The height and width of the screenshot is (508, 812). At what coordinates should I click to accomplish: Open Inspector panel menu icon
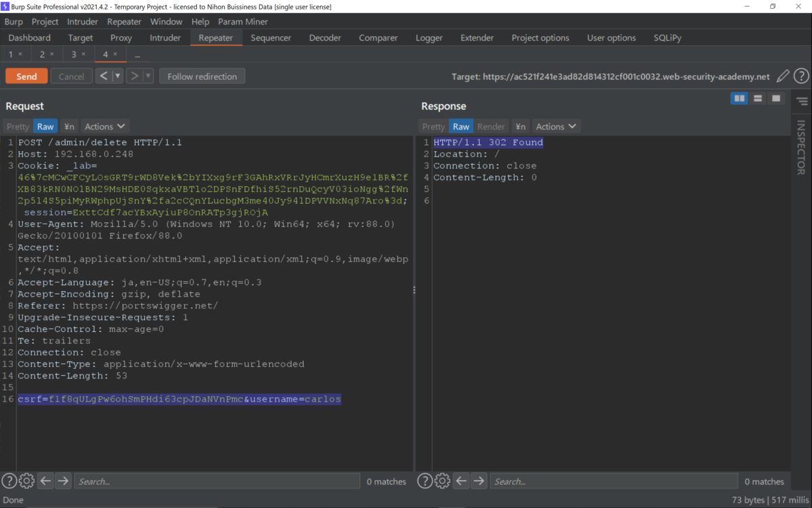click(802, 102)
